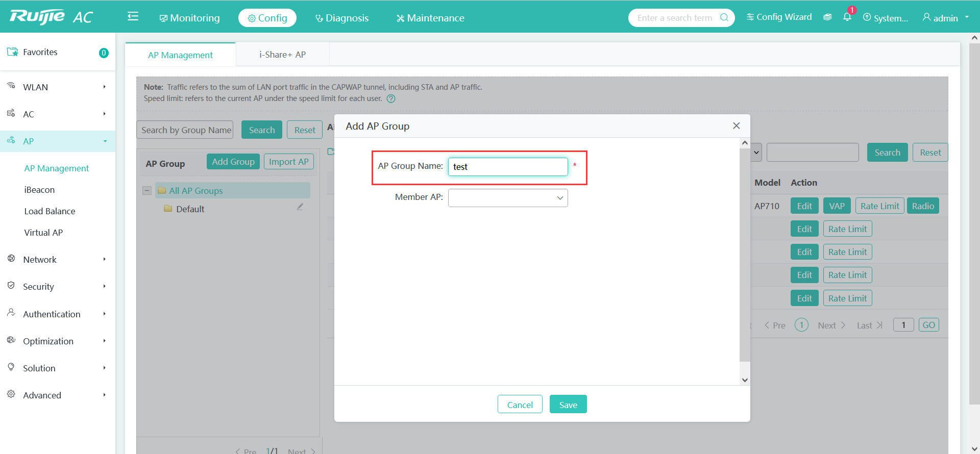The height and width of the screenshot is (454, 980).
Task: Collapse the All AP Groups tree node
Action: click(147, 191)
